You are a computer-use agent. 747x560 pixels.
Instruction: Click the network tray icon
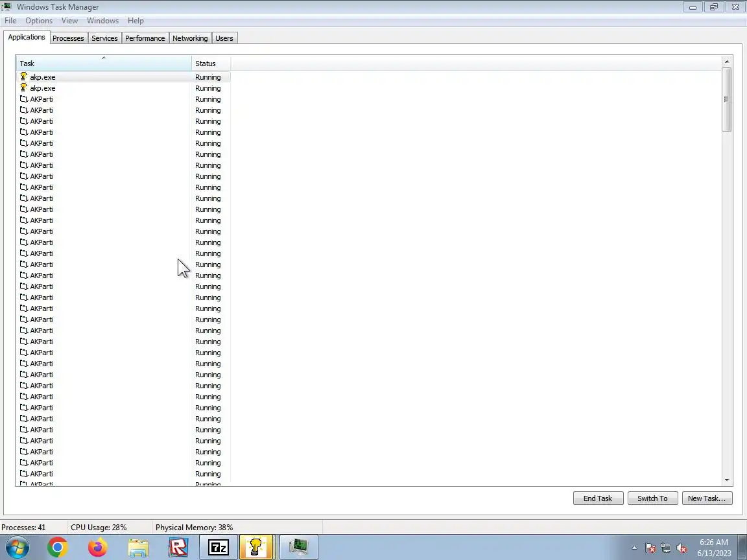666,548
